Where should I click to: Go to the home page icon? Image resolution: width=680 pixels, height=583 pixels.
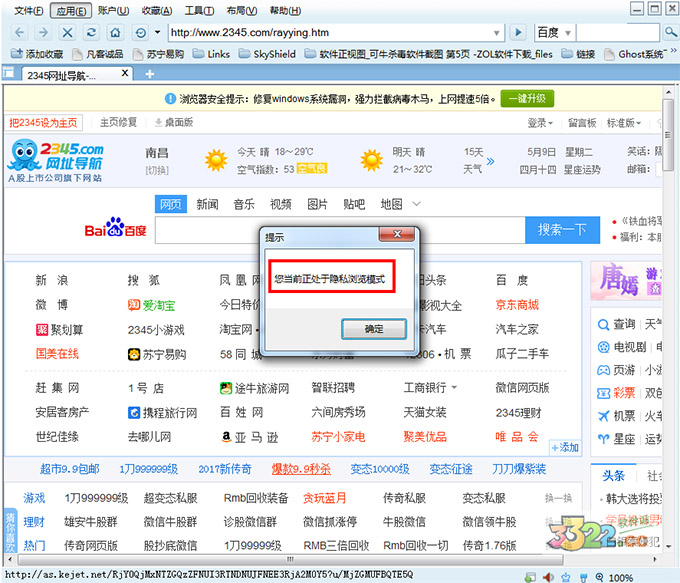[115, 33]
